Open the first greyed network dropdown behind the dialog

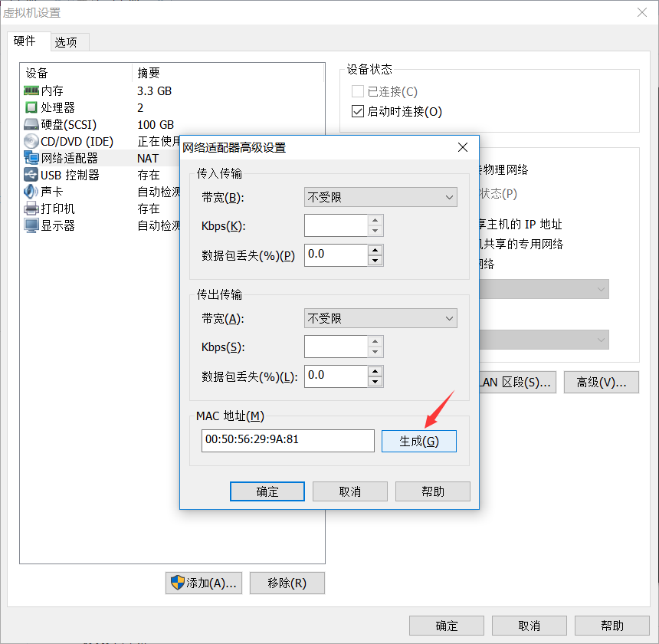[544, 289]
